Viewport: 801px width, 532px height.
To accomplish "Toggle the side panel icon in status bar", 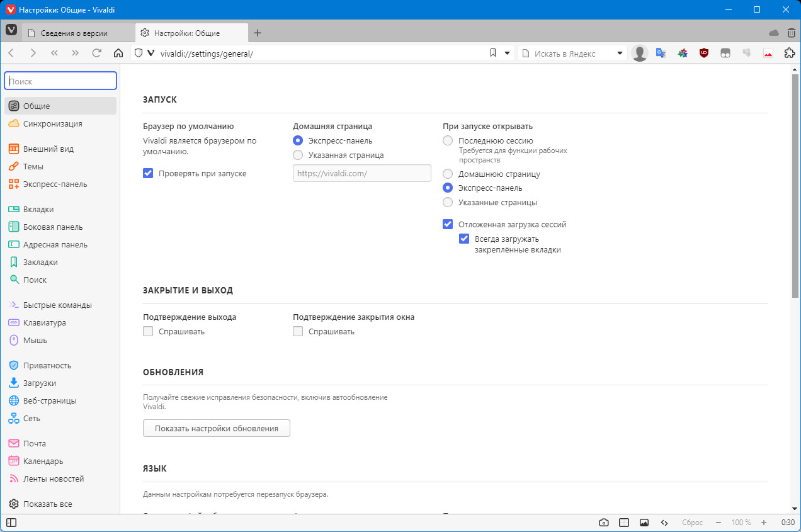I will 11,523.
